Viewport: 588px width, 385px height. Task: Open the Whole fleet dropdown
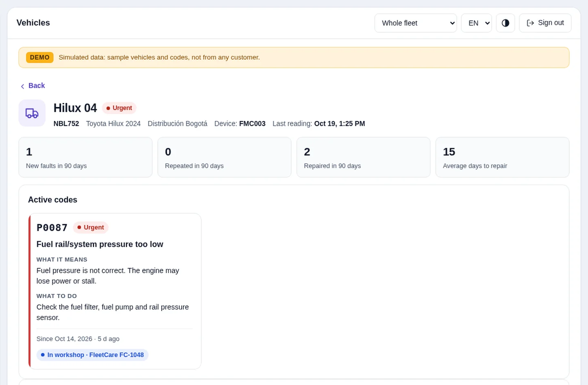point(415,23)
